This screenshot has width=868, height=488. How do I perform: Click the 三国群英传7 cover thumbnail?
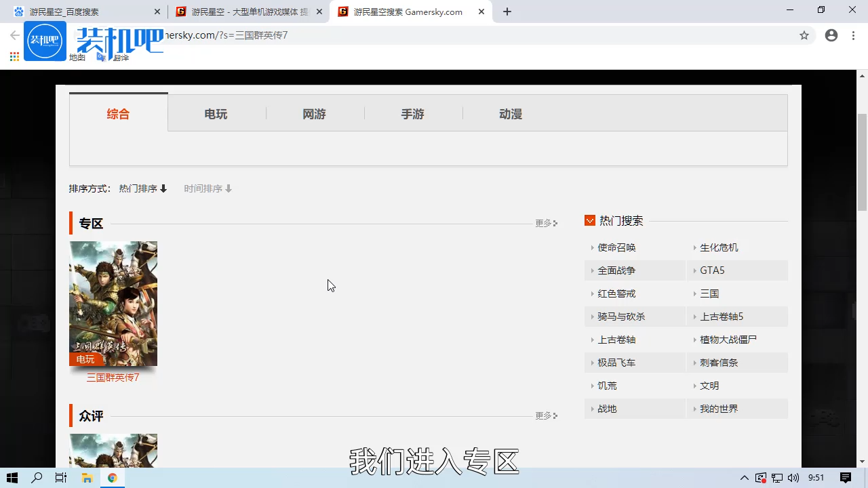click(x=113, y=304)
